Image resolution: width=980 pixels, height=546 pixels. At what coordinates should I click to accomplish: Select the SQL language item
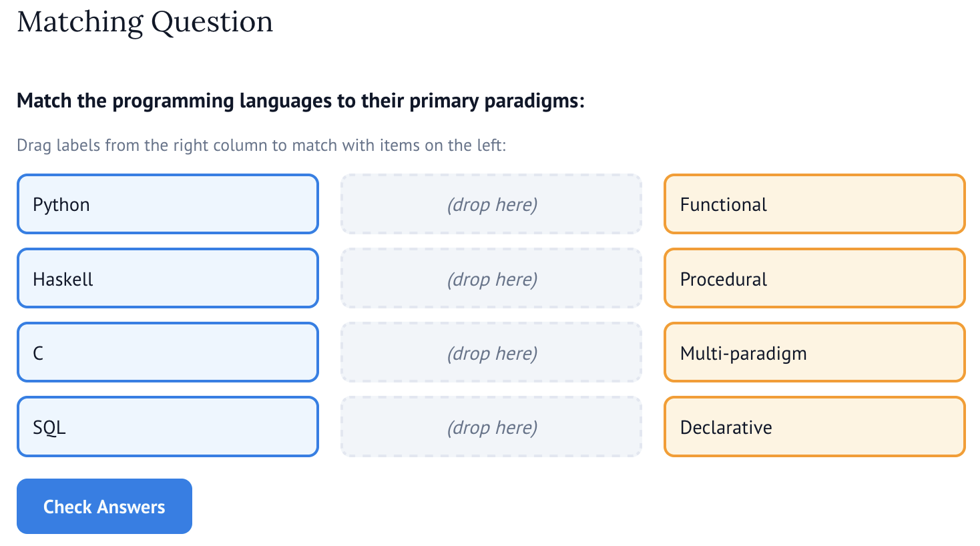click(x=168, y=427)
